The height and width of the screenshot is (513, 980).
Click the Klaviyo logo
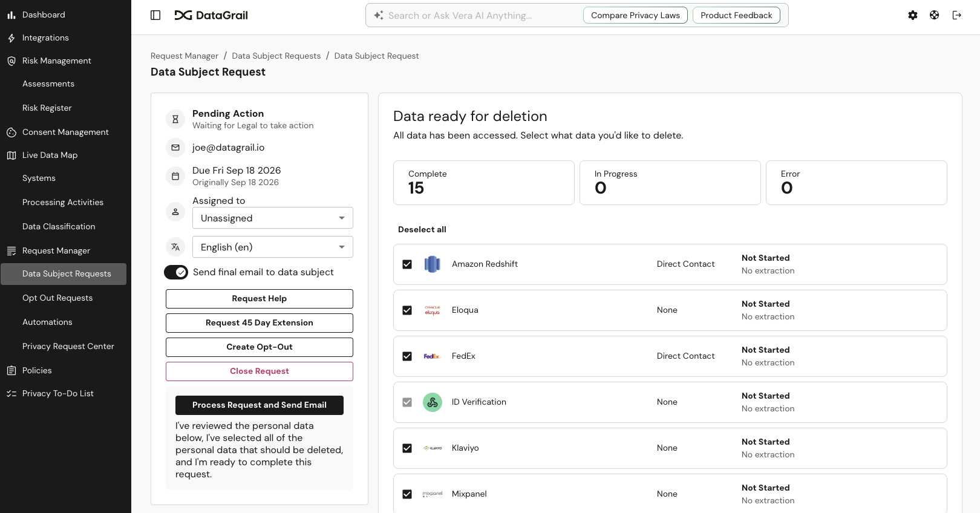433,448
